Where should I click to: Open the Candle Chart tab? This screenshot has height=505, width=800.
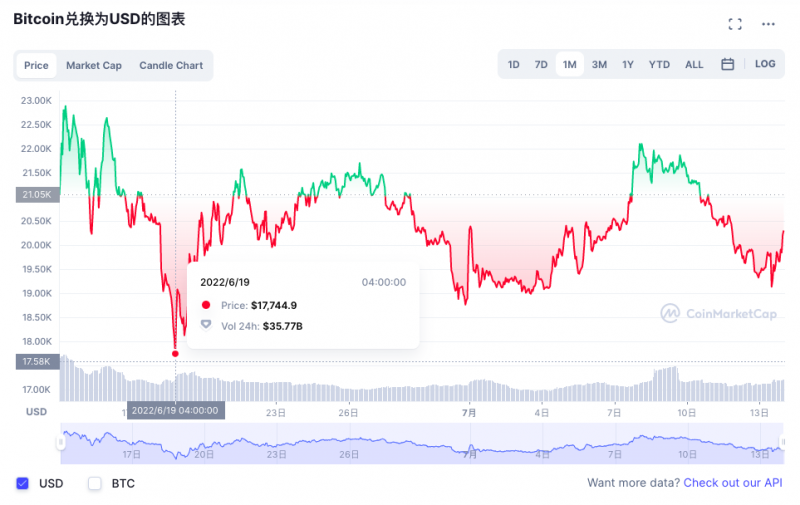(171, 66)
